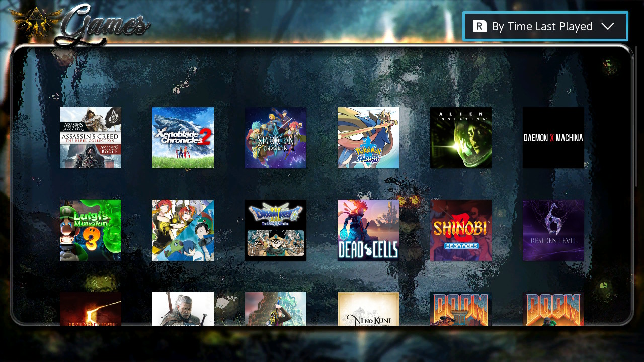This screenshot has height=362, width=644.
Task: Open the Ni no Kuni game tile
Action: point(368,309)
